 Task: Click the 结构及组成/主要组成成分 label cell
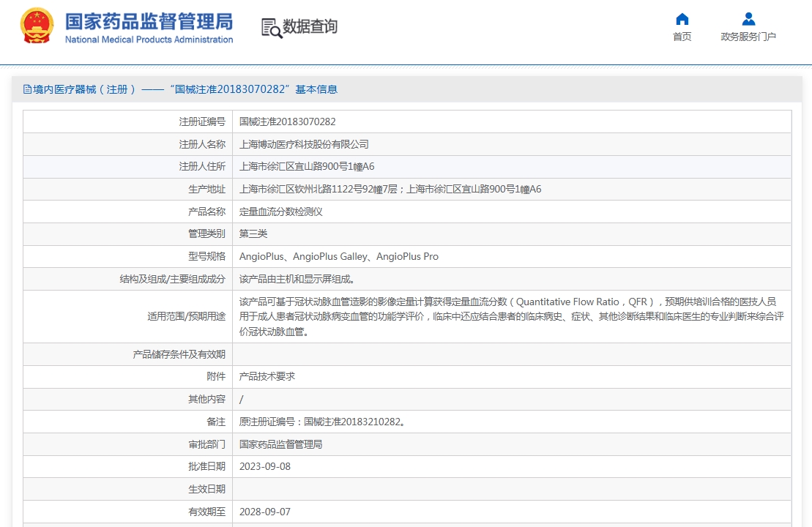(128, 279)
